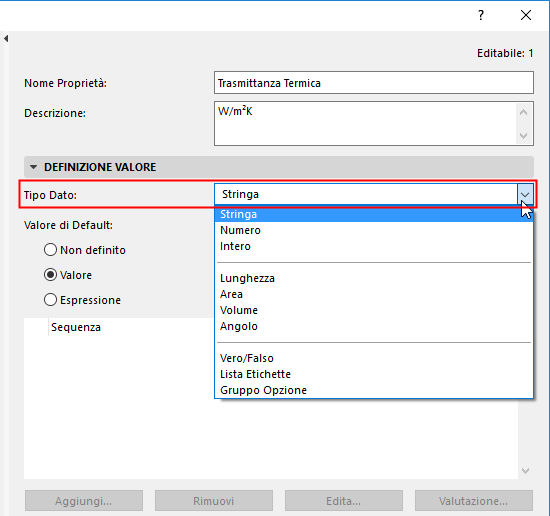Click the Valutazione... button
550x516 pixels.
coord(474,501)
